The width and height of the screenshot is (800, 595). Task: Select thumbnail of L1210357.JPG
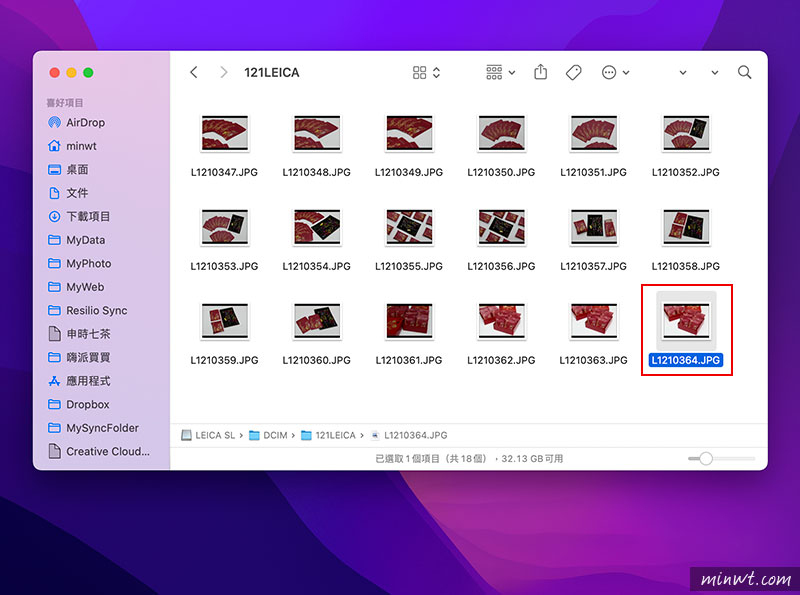pyautogui.click(x=594, y=227)
